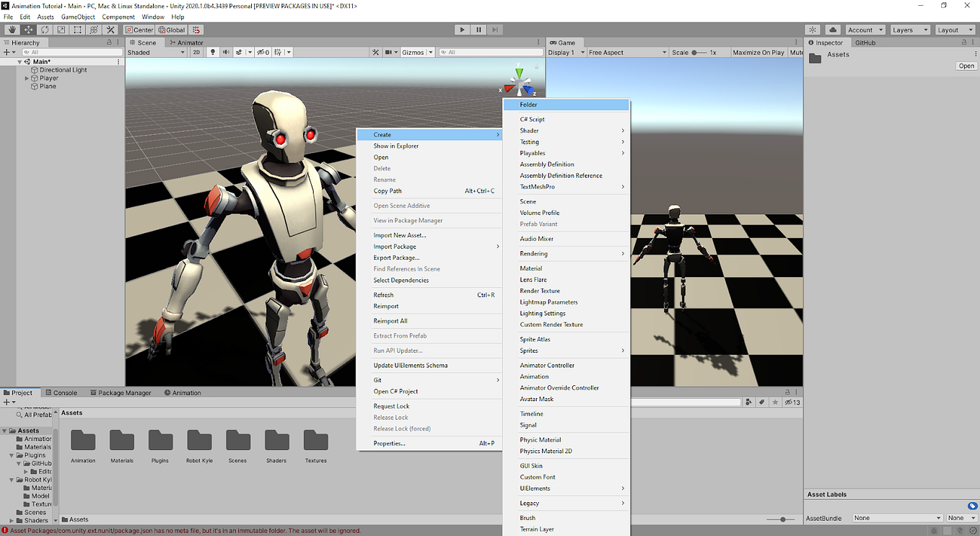Open the Asset Labels tag icon

971,506
